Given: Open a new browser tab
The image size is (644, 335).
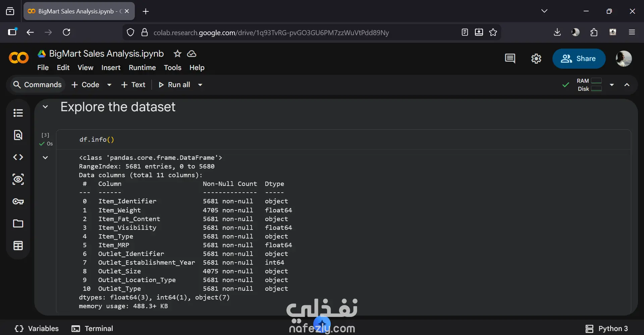Looking at the screenshot, I should (146, 11).
